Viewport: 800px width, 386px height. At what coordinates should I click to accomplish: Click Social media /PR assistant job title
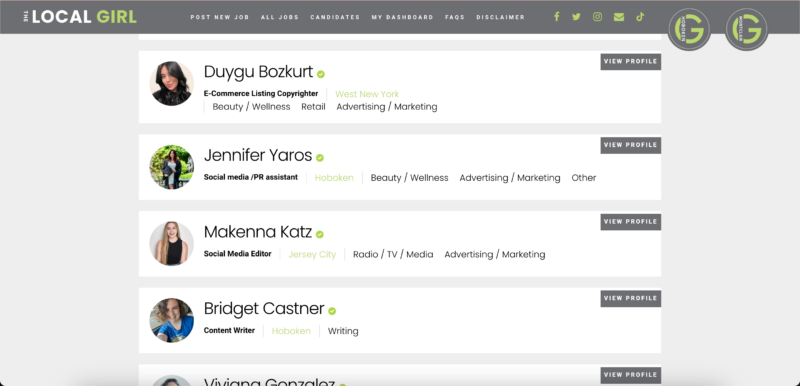tap(251, 177)
